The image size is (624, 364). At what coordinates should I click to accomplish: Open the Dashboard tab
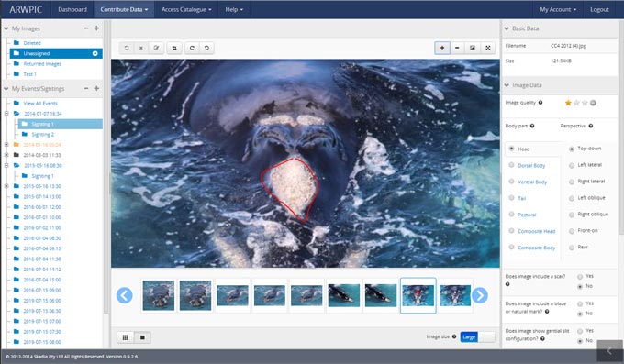(x=72, y=9)
